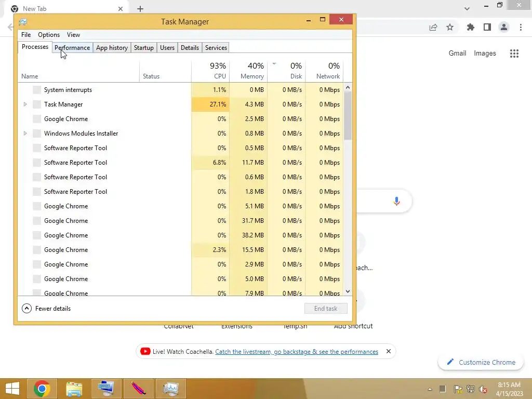Open the File menu
Viewport: 532px width, 399px height.
26,35
